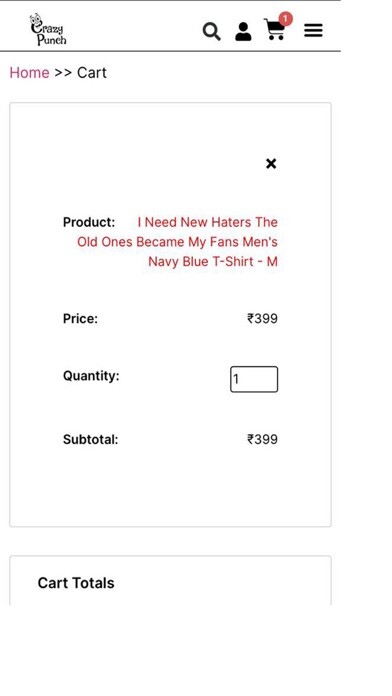Open the hamburger menu
This screenshot has width=392, height=696.
coord(313,31)
